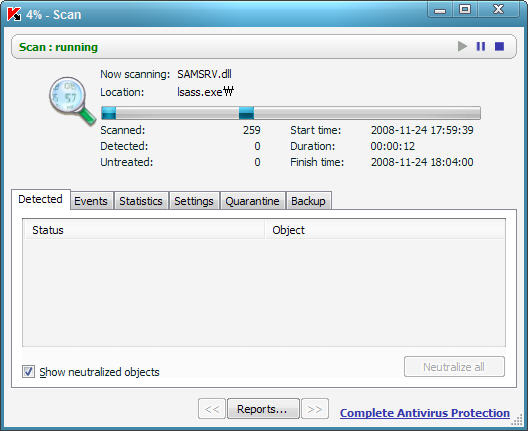Viewport: 528px width, 431px height.
Task: Switch to the Detected tab
Action: 40,199
